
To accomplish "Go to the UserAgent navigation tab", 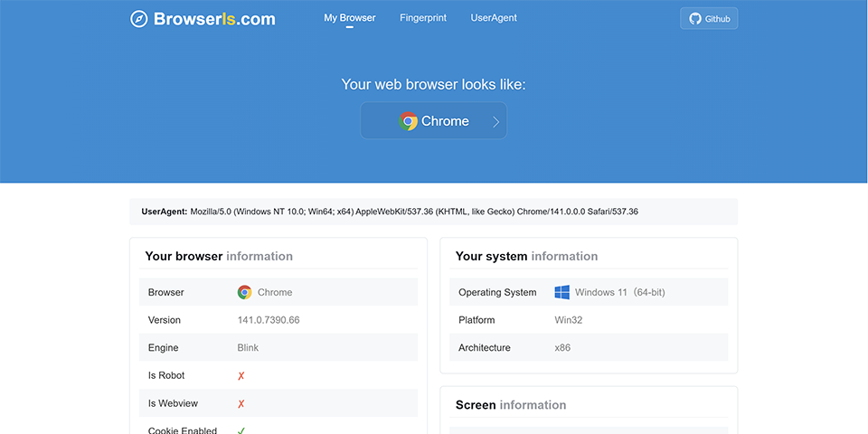I will coord(494,18).
